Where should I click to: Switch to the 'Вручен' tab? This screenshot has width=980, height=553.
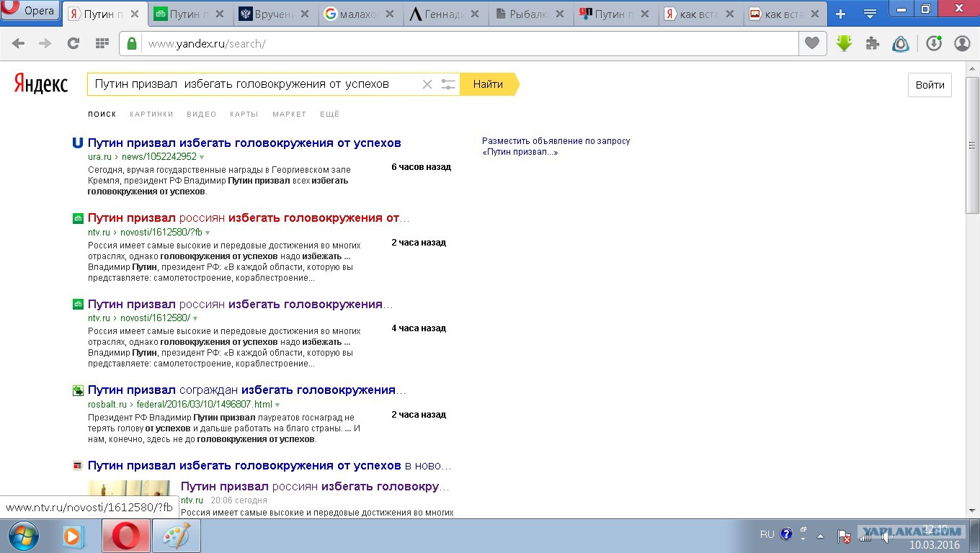click(x=275, y=14)
